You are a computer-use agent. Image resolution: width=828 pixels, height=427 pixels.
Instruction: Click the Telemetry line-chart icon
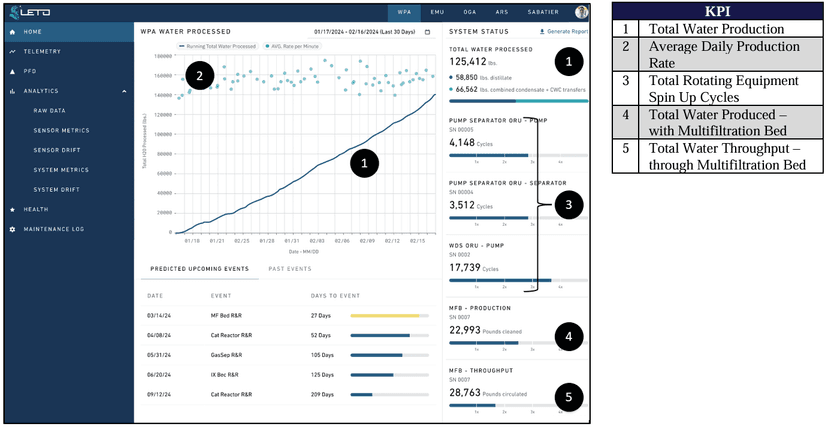point(12,51)
